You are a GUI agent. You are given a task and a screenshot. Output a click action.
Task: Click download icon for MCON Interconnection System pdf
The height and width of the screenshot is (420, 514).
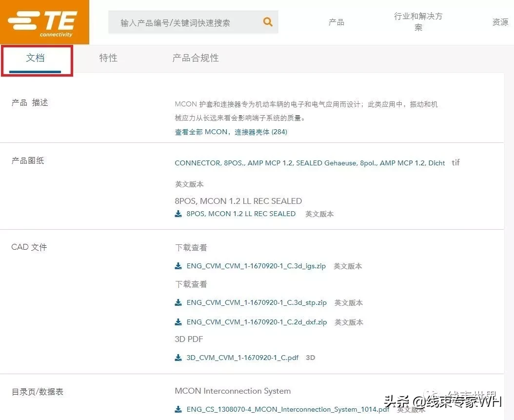point(178,409)
